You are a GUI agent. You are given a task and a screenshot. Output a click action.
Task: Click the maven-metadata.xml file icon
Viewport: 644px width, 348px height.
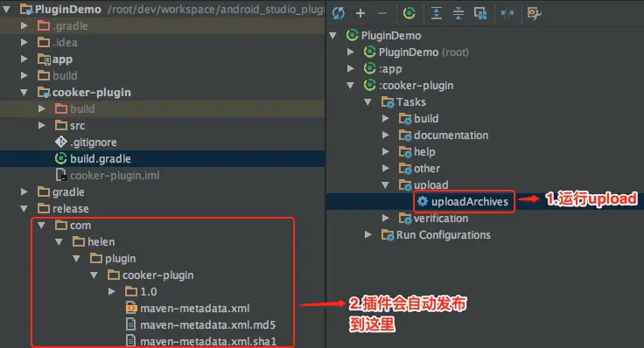(131, 308)
